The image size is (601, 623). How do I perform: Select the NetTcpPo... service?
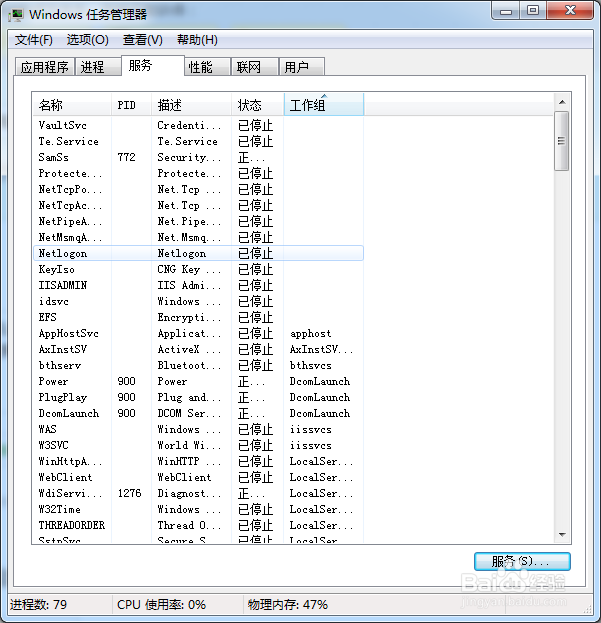click(70, 190)
